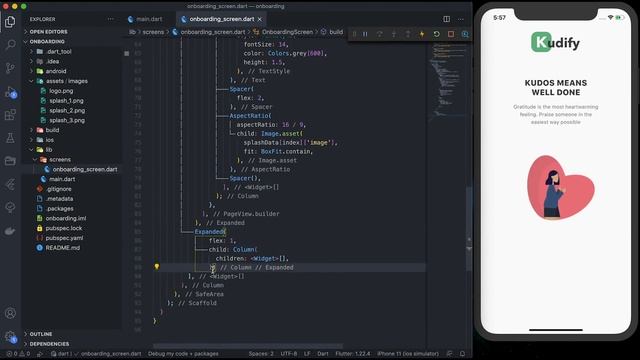Select language mode 'Dart' in status bar
This screenshot has width=640, height=360.
coord(322,353)
